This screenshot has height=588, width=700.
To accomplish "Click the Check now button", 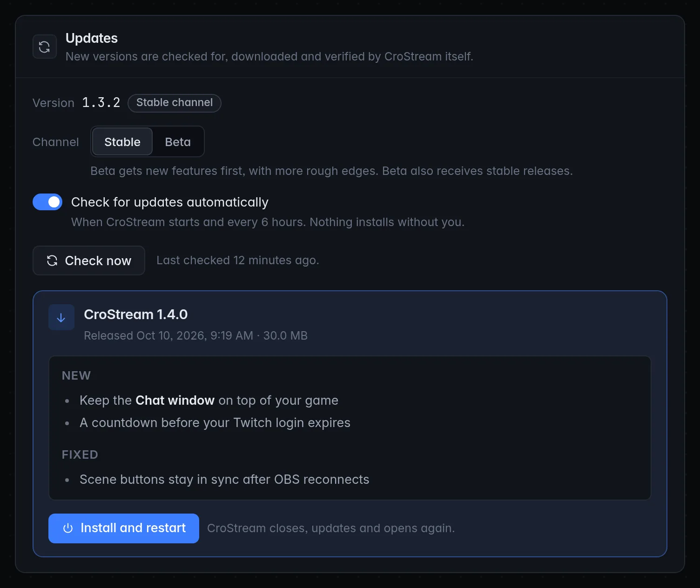I will coord(89,261).
